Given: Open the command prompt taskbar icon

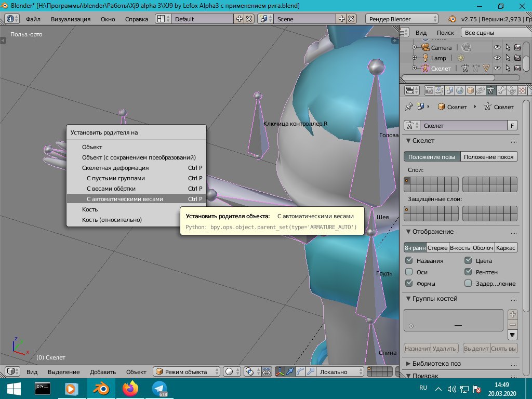Looking at the screenshot, I should [x=43, y=389].
